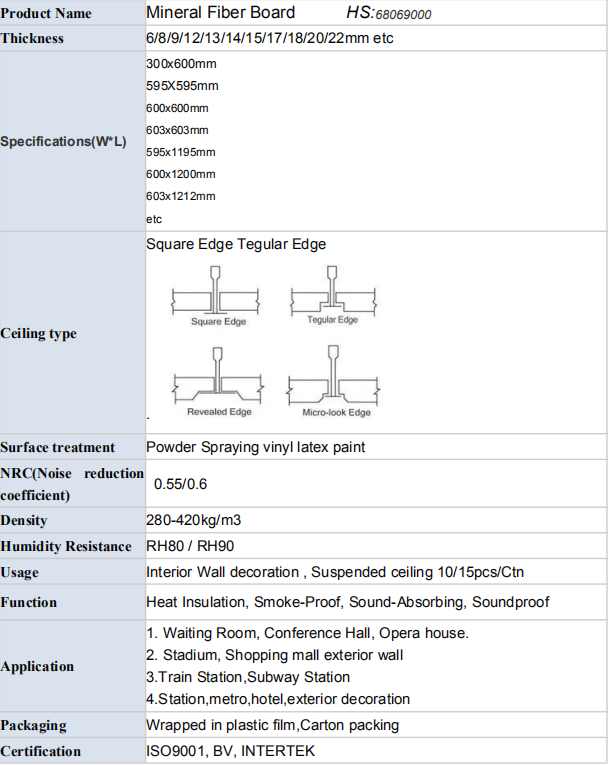
Task: Click 'Square Edge Tegular Edge' heading text
Action: tap(236, 244)
